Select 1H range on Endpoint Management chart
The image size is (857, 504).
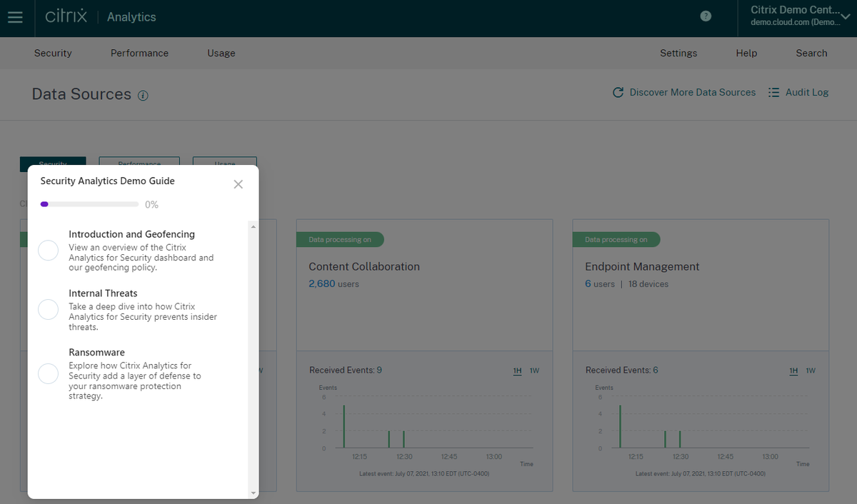[793, 371]
